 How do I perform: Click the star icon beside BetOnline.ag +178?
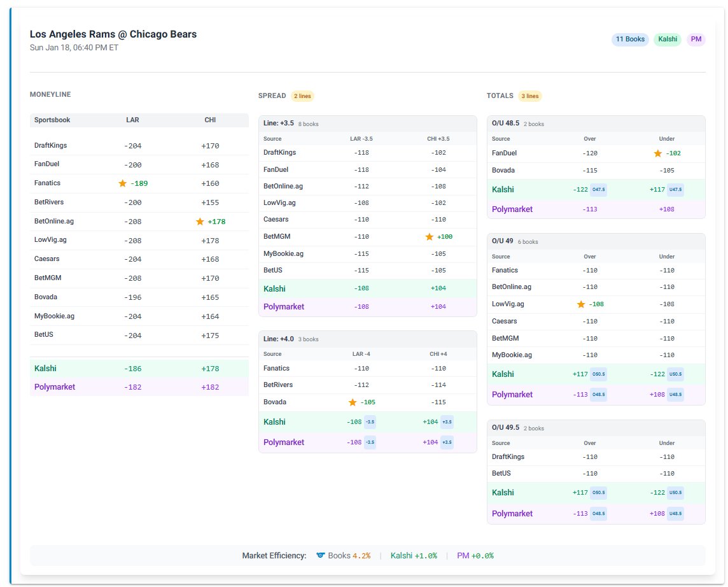pos(200,222)
